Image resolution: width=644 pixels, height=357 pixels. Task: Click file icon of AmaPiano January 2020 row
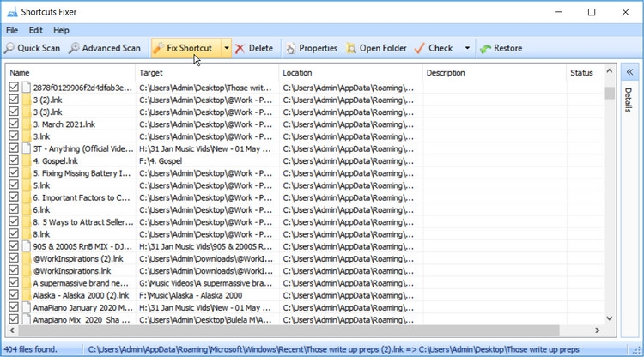27,307
